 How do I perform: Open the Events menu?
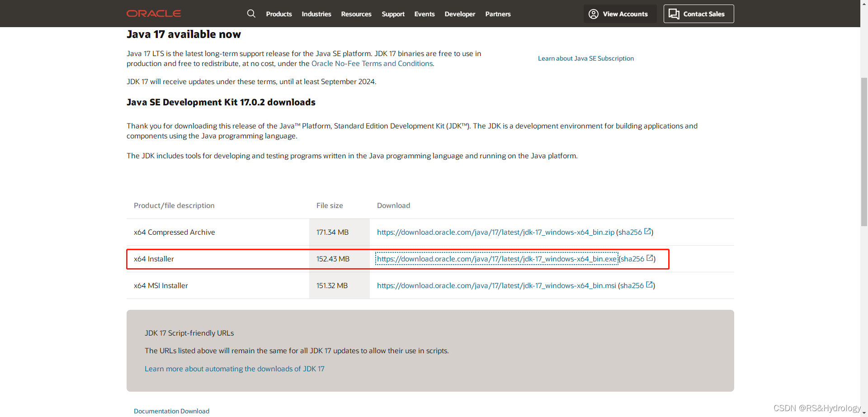pos(425,14)
